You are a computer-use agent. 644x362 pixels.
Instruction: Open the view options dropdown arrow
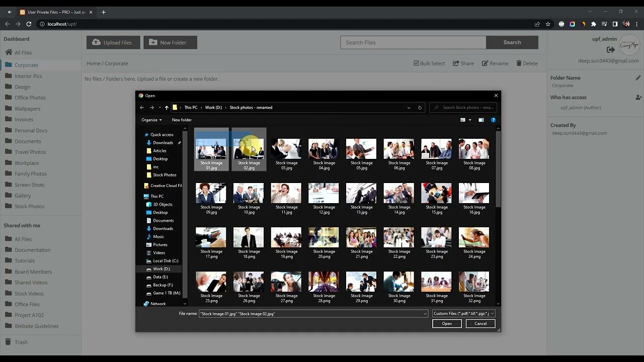(x=470, y=120)
